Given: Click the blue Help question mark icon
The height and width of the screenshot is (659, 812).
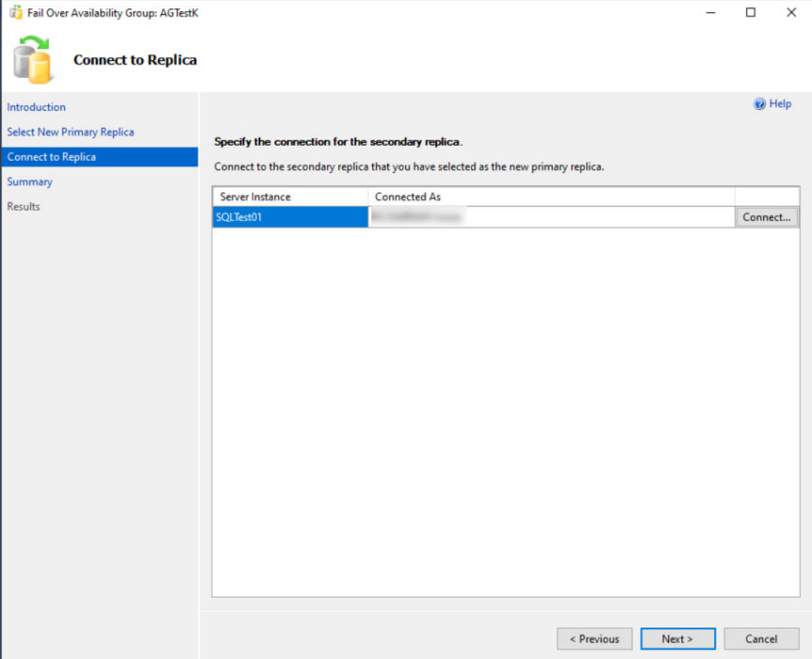Looking at the screenshot, I should [759, 104].
